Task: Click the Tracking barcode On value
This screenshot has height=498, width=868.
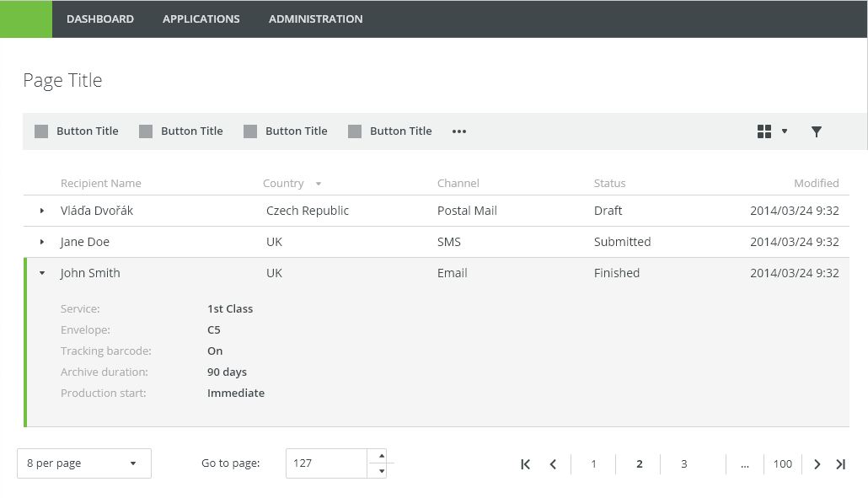Action: 215,351
